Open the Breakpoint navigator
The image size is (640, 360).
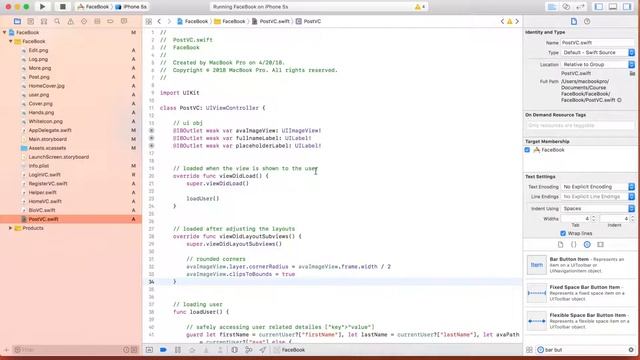[110, 21]
